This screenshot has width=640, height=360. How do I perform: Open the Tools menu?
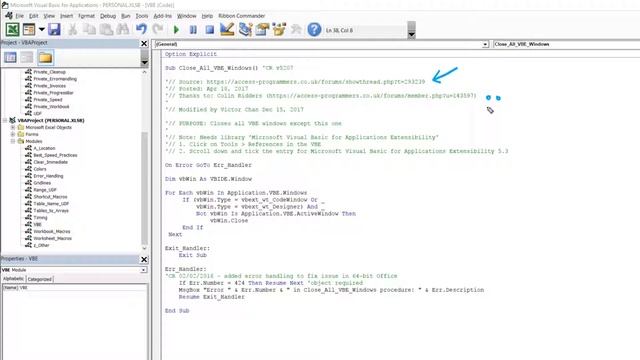click(x=142, y=16)
